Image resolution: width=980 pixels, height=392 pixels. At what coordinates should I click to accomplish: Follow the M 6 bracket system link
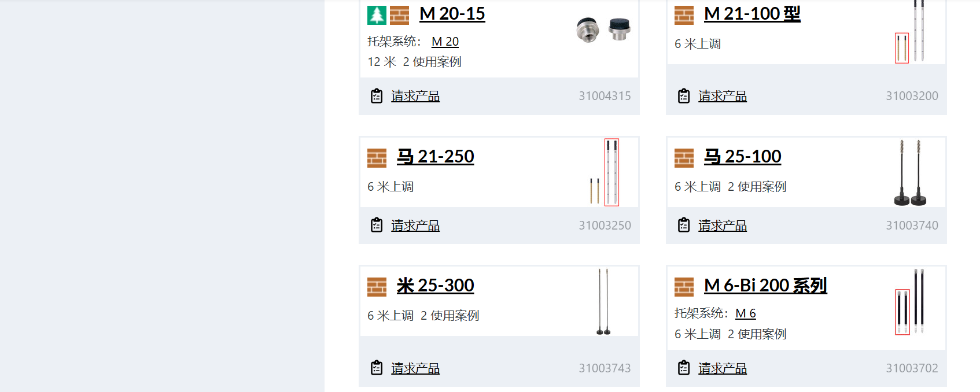coord(745,313)
